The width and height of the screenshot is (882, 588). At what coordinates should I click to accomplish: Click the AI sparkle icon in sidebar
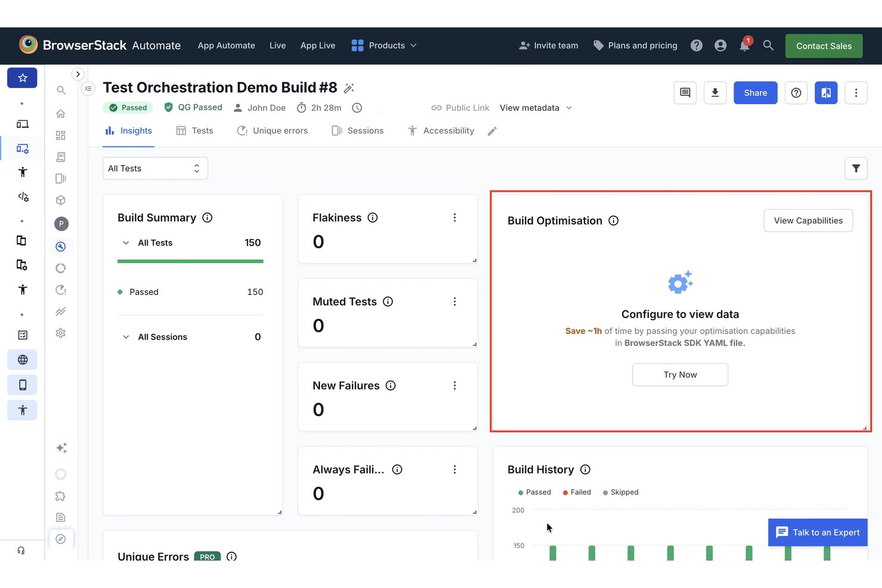pos(61,447)
